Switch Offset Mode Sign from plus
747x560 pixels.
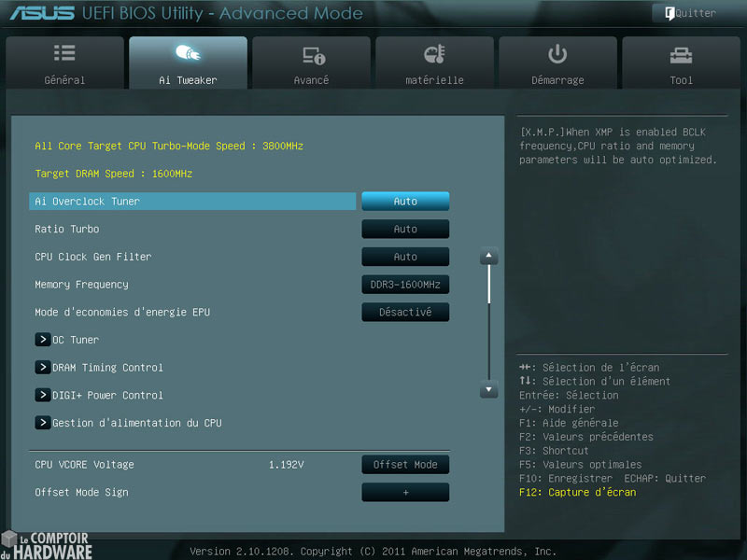click(x=405, y=492)
